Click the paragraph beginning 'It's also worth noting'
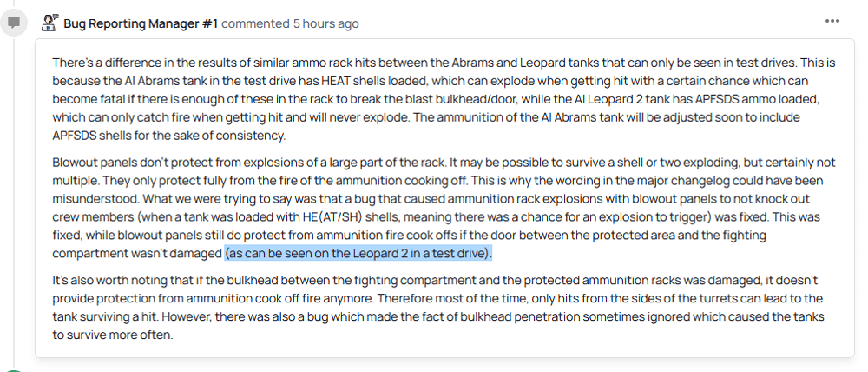The height and width of the screenshot is (372, 868). (x=438, y=308)
